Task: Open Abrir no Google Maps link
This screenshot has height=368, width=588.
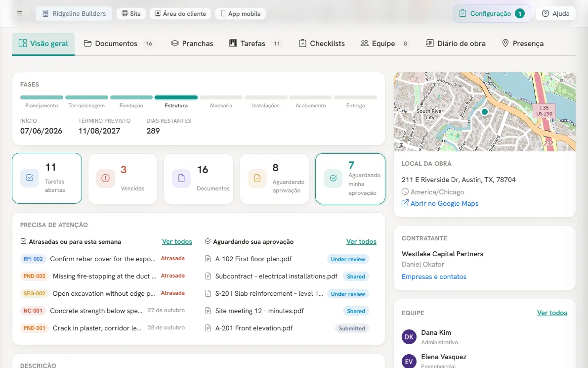Action: [440, 203]
